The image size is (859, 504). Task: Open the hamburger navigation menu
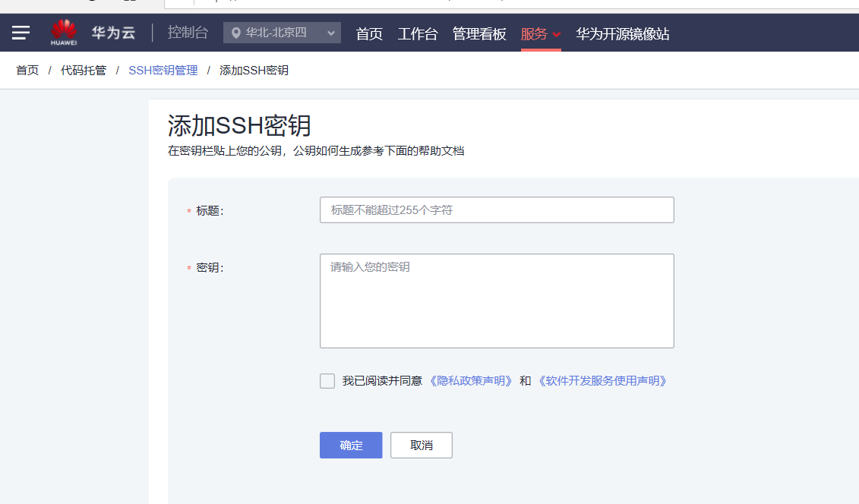coord(21,33)
